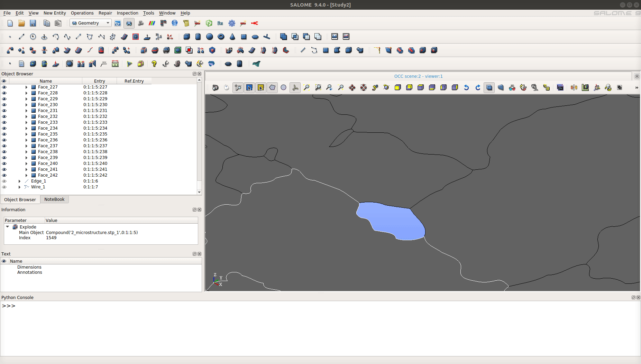
Task: Expand the Edge_1 tree item
Action: tap(19, 181)
